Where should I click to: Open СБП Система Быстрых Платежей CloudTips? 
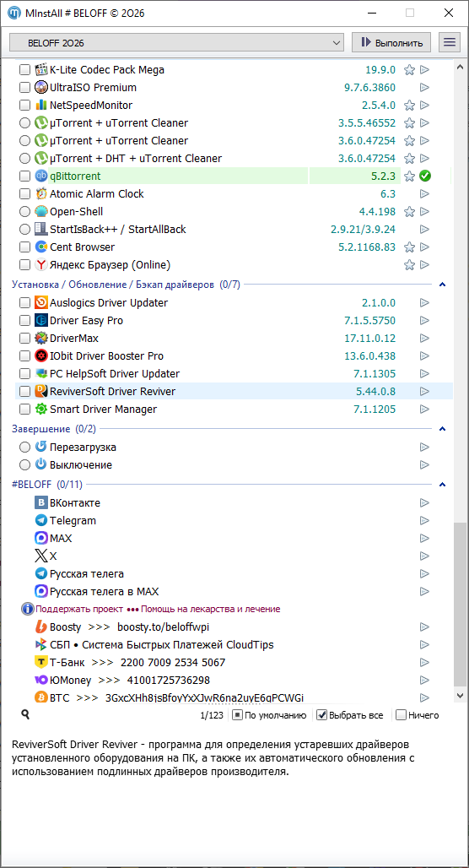coord(161,644)
